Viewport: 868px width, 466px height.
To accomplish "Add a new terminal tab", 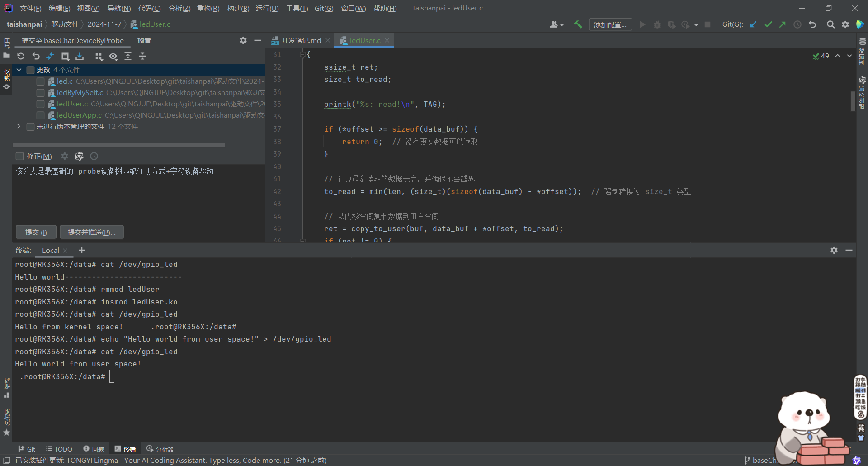I will (x=82, y=250).
